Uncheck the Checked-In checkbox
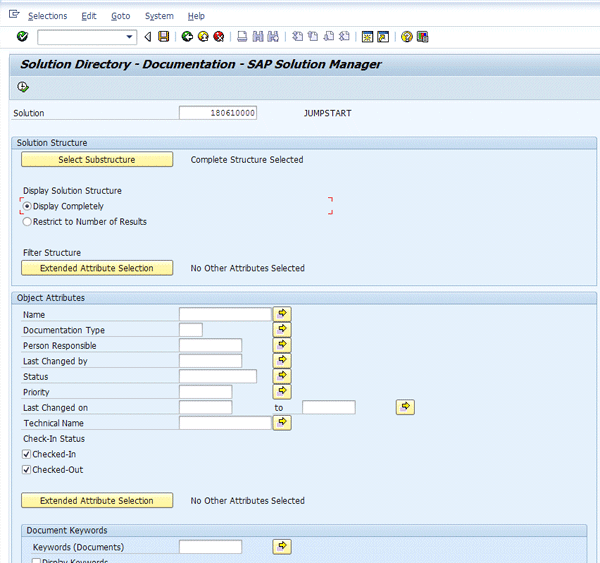This screenshot has height=563, width=600. click(x=27, y=454)
